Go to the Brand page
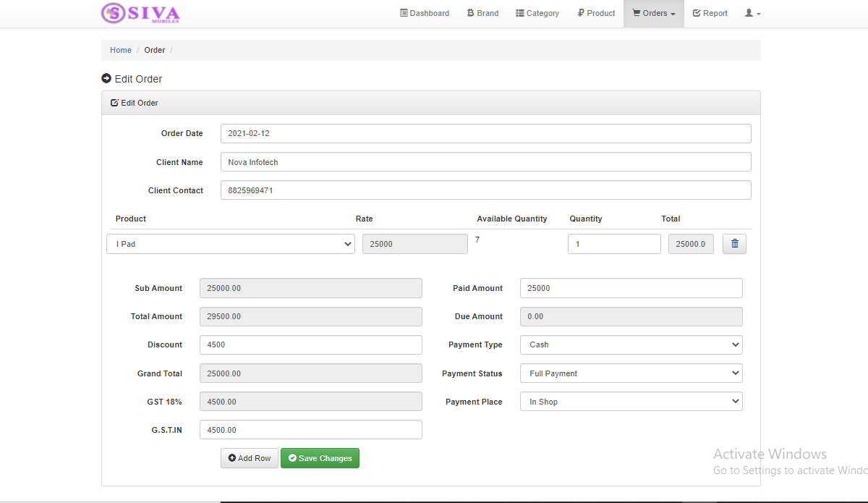This screenshot has height=503, width=868. tap(482, 13)
